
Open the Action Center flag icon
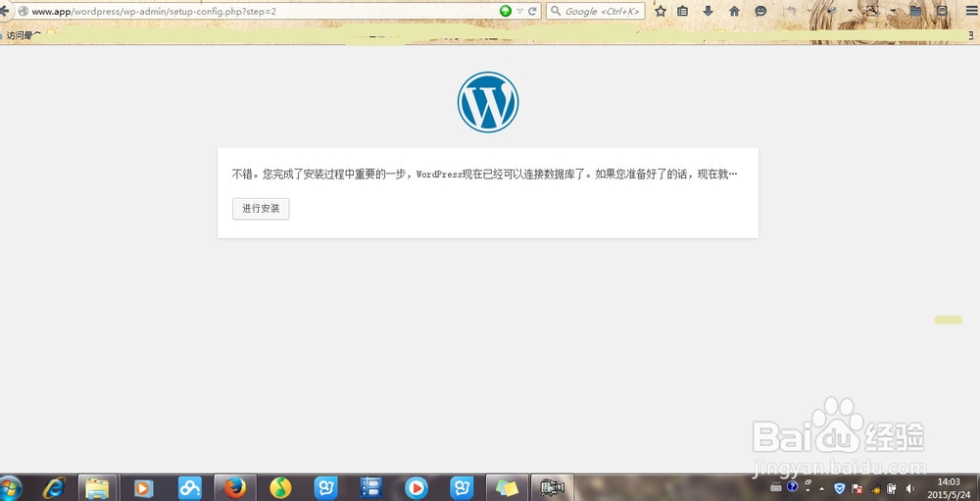coord(857,488)
